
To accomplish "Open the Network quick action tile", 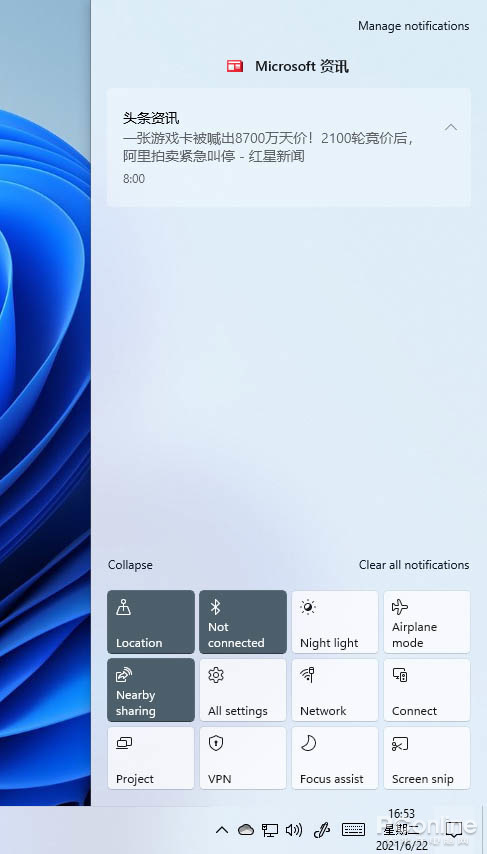I will point(335,690).
